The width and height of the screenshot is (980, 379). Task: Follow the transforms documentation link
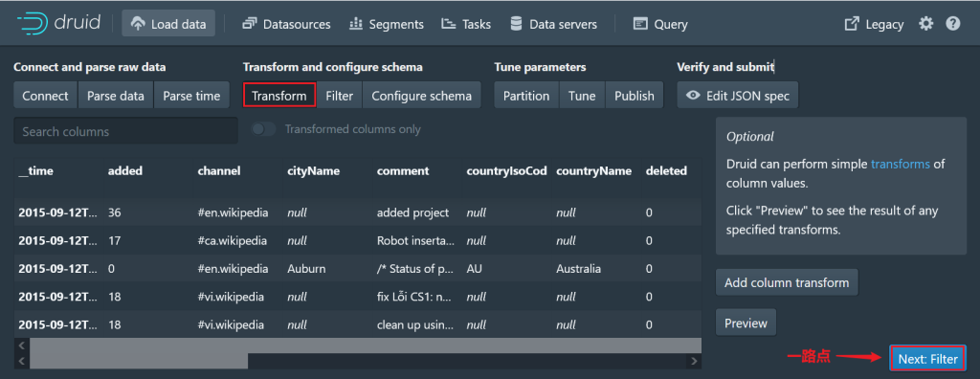[x=900, y=165]
